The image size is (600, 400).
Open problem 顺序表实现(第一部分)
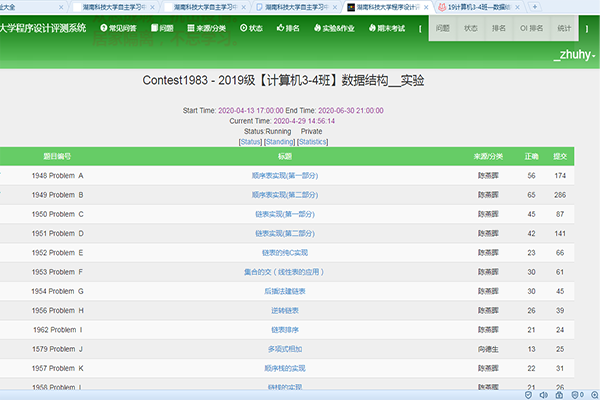[284, 175]
